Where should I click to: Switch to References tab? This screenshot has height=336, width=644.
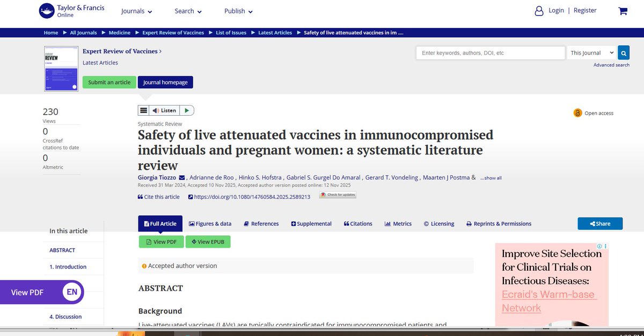click(261, 223)
